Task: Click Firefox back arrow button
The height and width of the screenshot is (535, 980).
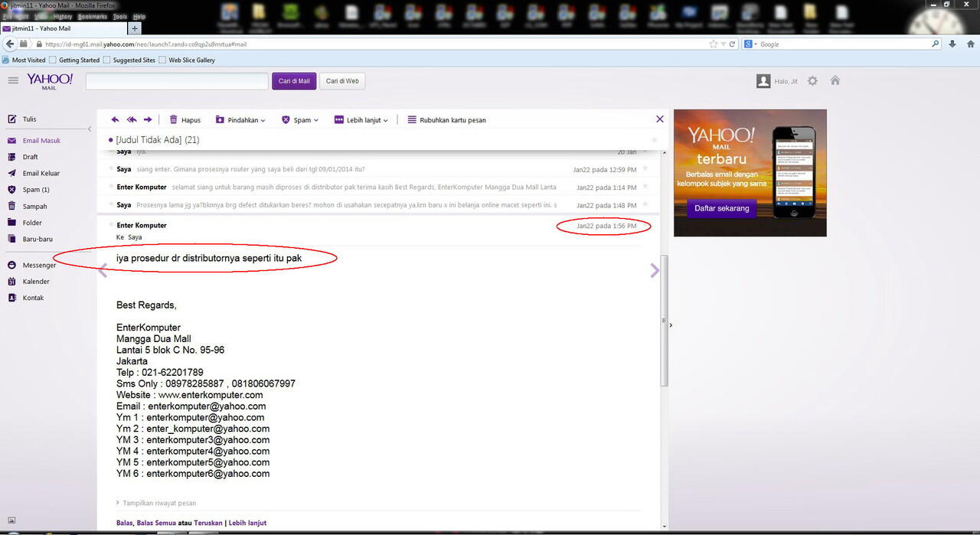Action: 10,44
